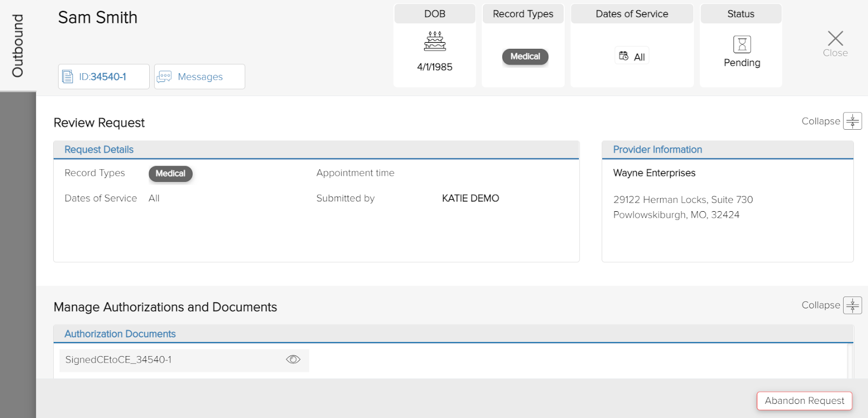Screen dimensions: 868x418
Task: Click the calendar icon in Dates of Service
Action: [x=624, y=56]
